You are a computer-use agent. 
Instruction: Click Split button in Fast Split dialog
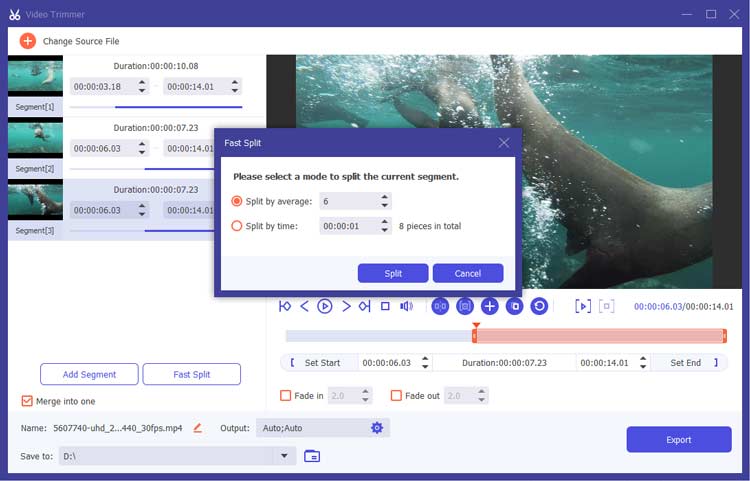[x=393, y=273]
